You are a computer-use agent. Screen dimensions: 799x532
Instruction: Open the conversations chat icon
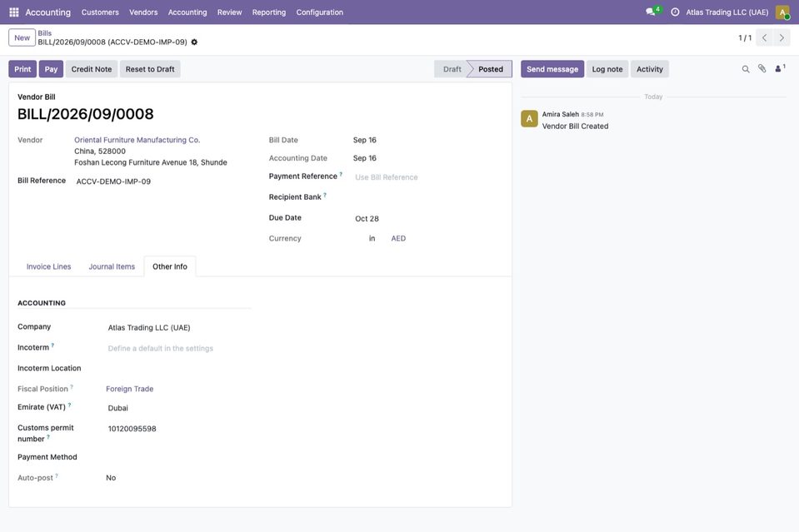(650, 12)
